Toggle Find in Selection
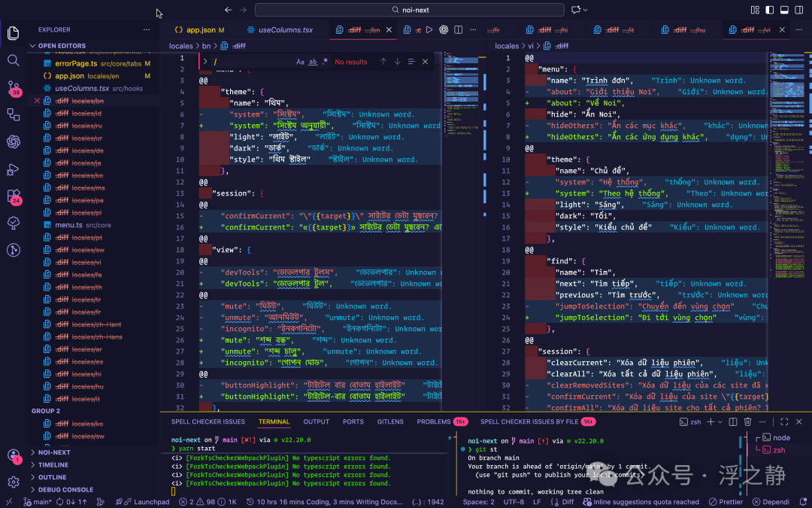 (x=411, y=62)
